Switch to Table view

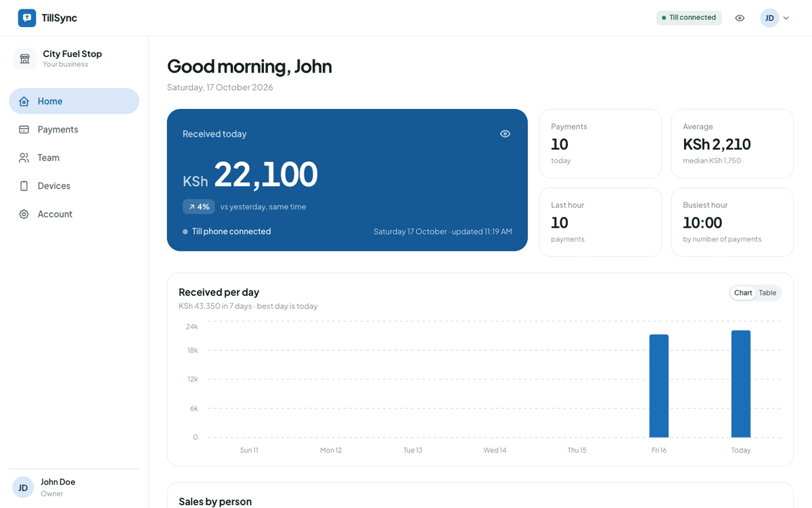[x=767, y=293]
